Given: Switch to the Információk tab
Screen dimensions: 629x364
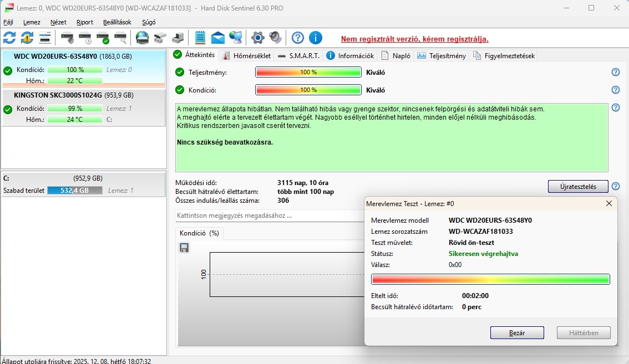Looking at the screenshot, I should tap(350, 56).
